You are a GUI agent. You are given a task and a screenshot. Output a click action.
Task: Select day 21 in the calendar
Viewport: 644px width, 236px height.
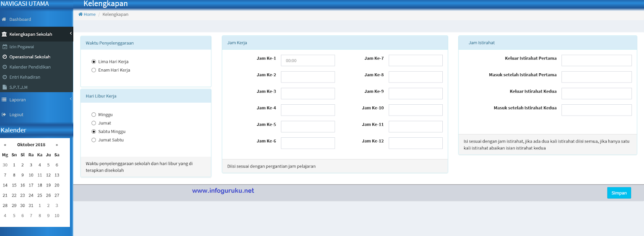pyautogui.click(x=5, y=195)
